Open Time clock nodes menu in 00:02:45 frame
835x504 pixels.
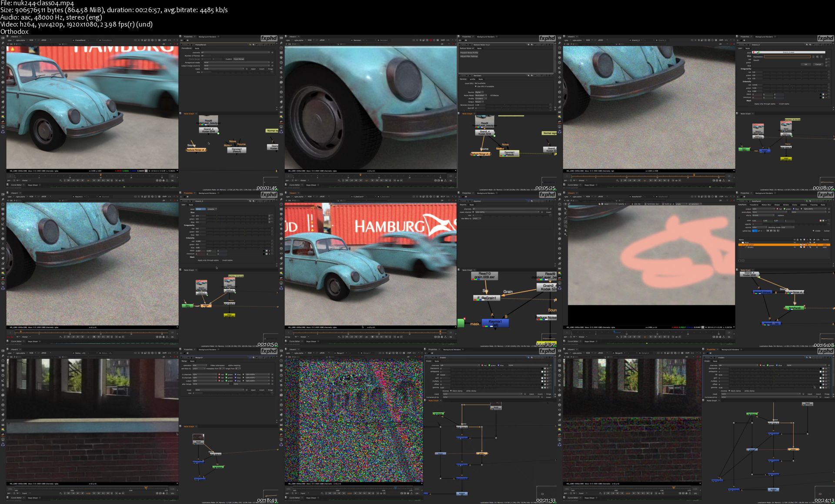pyautogui.click(x=3, y=48)
